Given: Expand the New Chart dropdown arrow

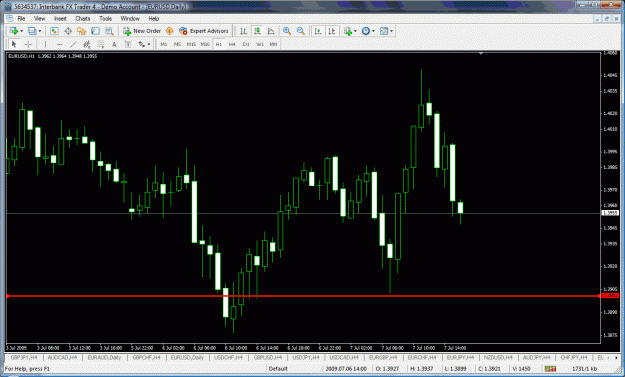Looking at the screenshot, I should tap(22, 31).
